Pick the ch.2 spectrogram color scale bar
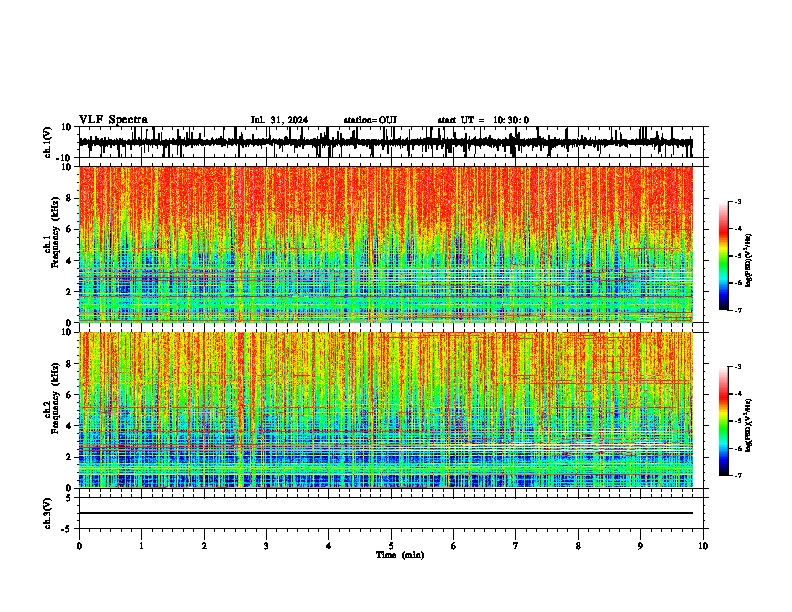 [724, 421]
